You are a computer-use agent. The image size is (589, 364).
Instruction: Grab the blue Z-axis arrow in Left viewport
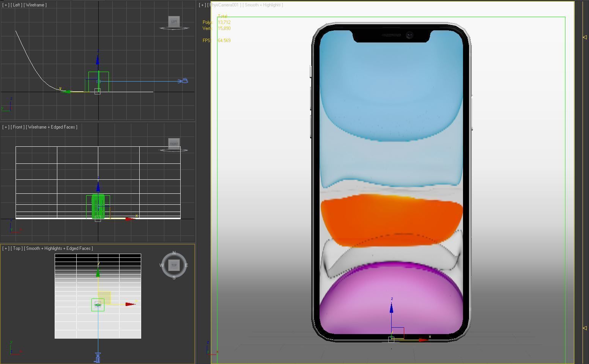coord(98,60)
